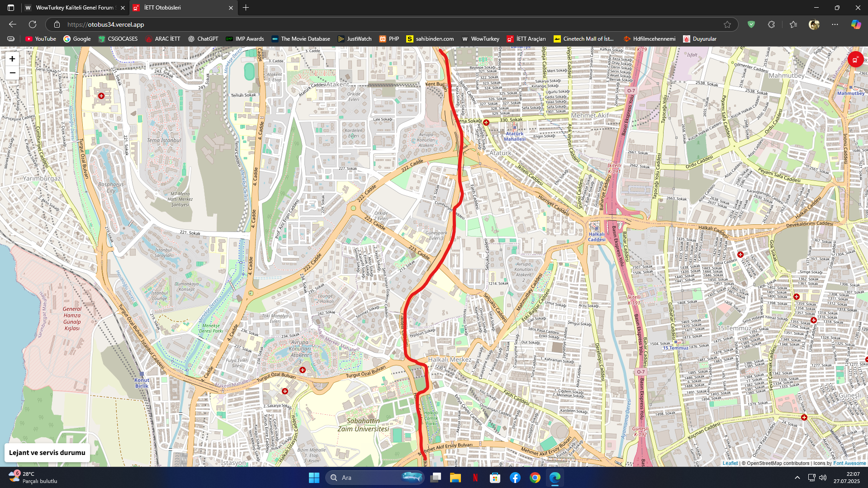868x488 pixels.
Task: Open ChatGPT bookmark
Action: click(x=203, y=39)
